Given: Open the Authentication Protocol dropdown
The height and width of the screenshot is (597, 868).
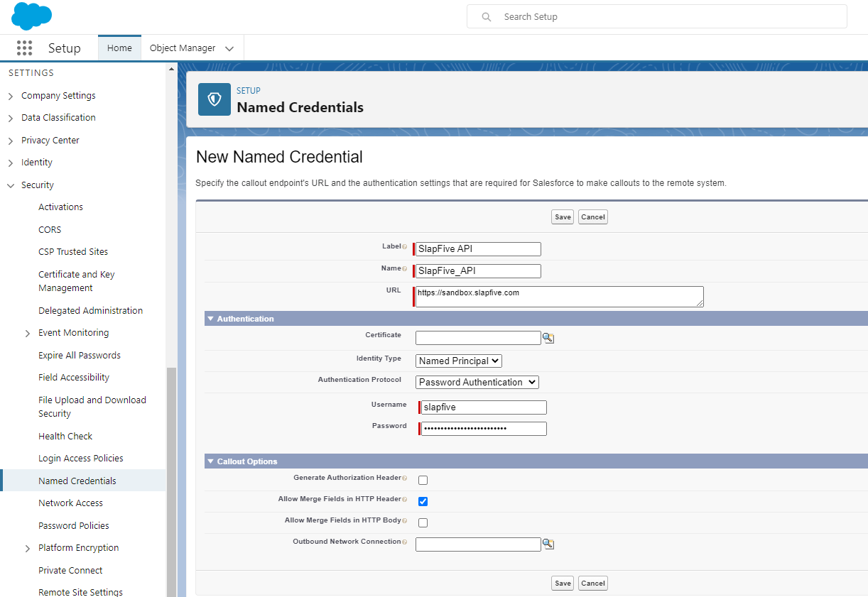Looking at the screenshot, I should pyautogui.click(x=477, y=382).
